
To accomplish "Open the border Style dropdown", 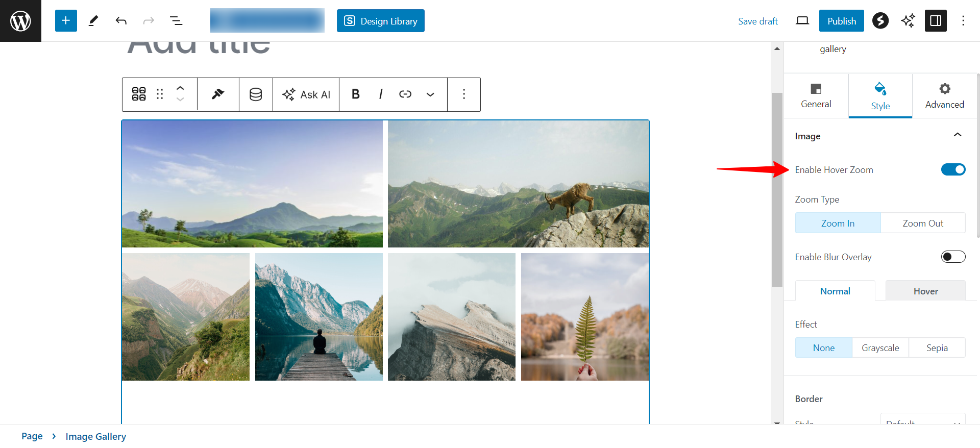I will click(x=922, y=420).
